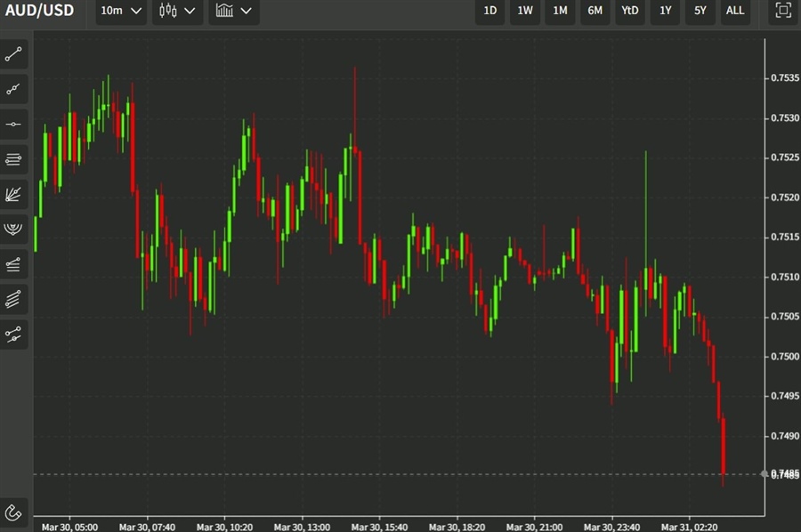The height and width of the screenshot is (532, 801).
Task: Set chart range to 1D
Action: click(x=489, y=11)
